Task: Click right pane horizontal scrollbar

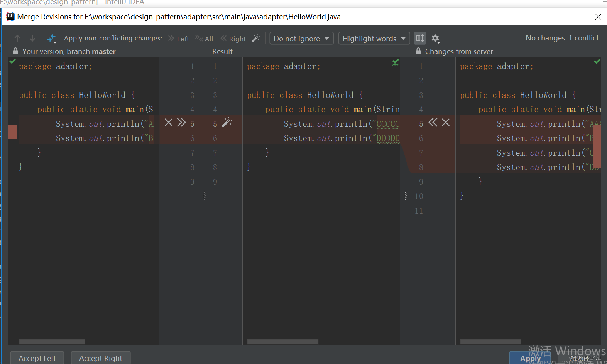Action: click(490, 342)
